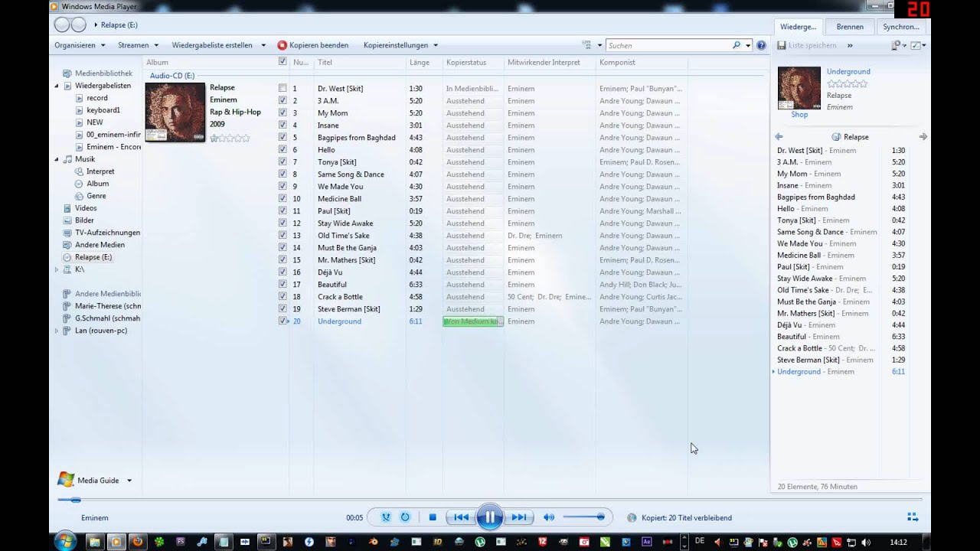Toggle shuffle mode in playback controls
Image resolution: width=980 pixels, height=551 pixels.
pyautogui.click(x=386, y=517)
